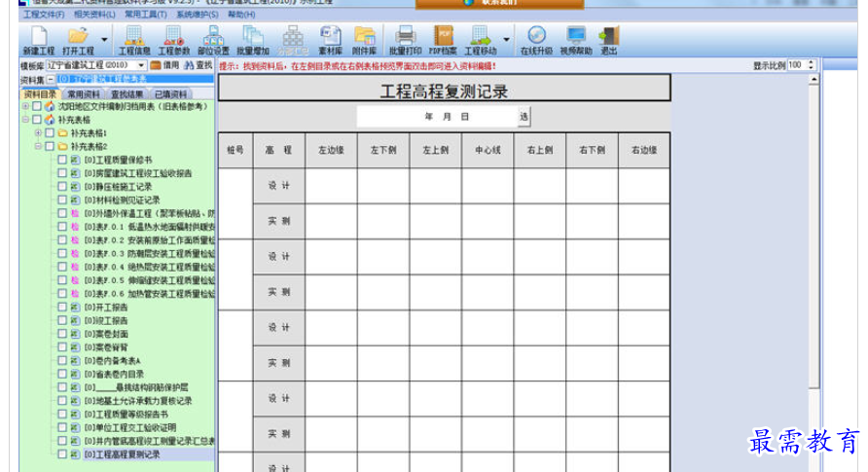Tick the checkbox for 补充表格2

pyautogui.click(x=50, y=146)
